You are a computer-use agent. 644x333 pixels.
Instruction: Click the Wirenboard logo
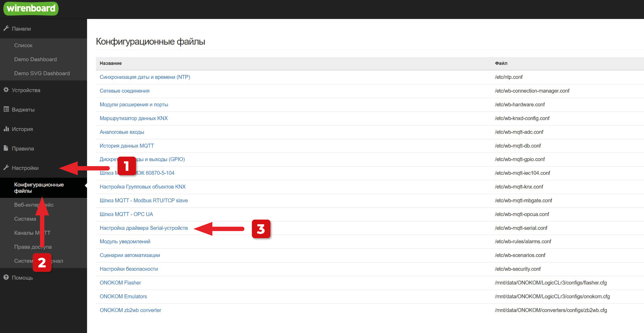(x=31, y=9)
